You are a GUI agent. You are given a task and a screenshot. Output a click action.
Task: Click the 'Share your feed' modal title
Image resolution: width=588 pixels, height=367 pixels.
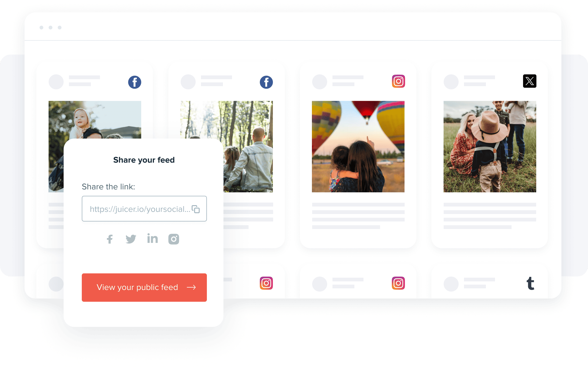tap(144, 160)
